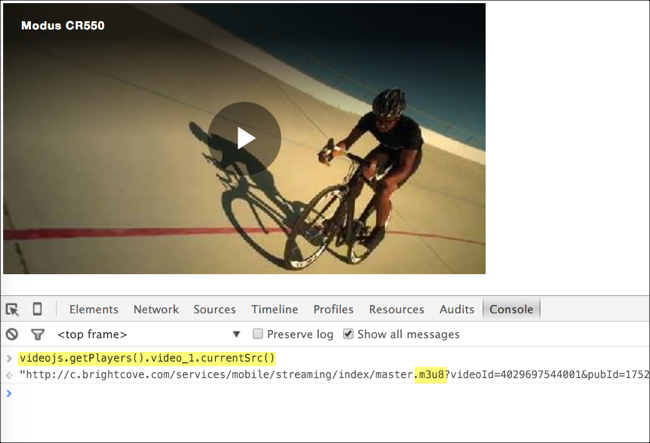The image size is (650, 443).
Task: Toggle the mobile device mode icon
Action: tap(37, 309)
